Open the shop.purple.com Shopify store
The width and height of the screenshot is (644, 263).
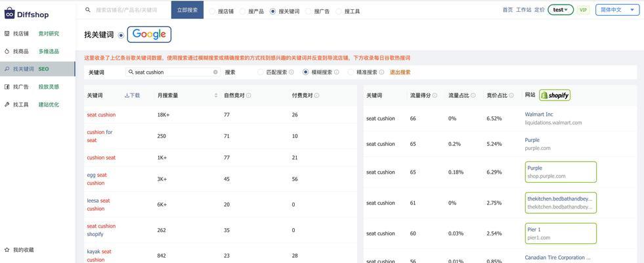[x=561, y=172]
